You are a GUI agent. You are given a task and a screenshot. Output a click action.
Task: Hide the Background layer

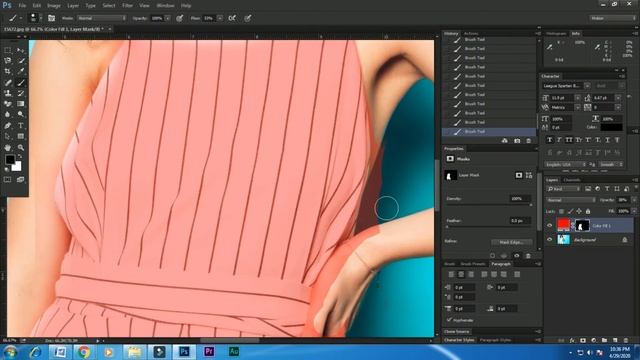[x=549, y=240]
